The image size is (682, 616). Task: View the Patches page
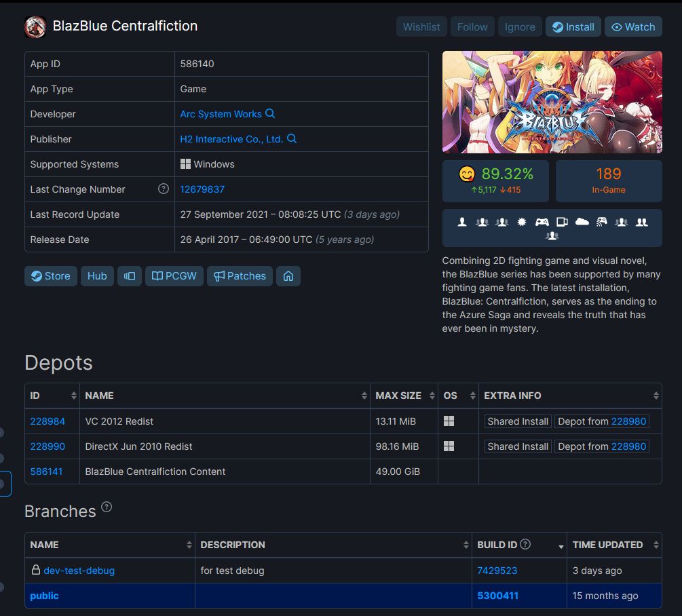point(240,276)
